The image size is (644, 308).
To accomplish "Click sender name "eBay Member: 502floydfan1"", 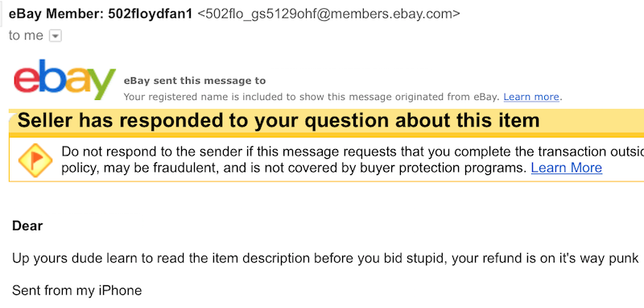I will click(x=100, y=14).
